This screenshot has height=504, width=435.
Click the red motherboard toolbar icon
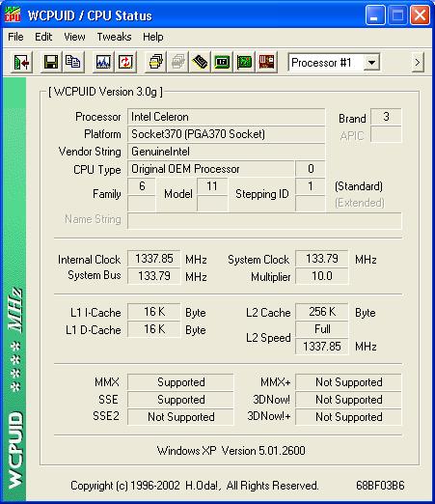tap(266, 62)
